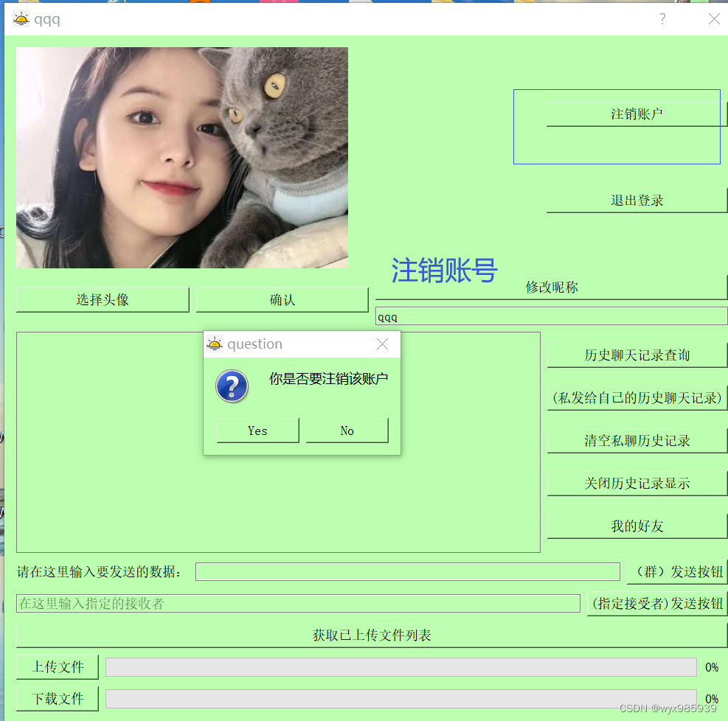Click (群)发送按钮
The height and width of the screenshot is (721, 728).
click(x=677, y=571)
